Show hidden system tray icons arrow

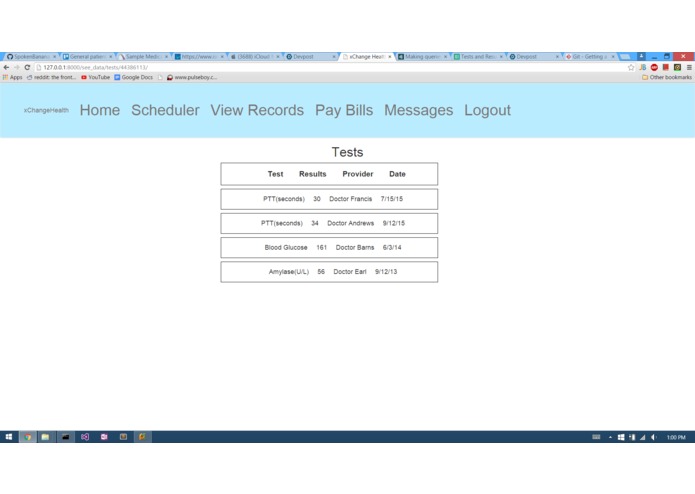(610, 437)
